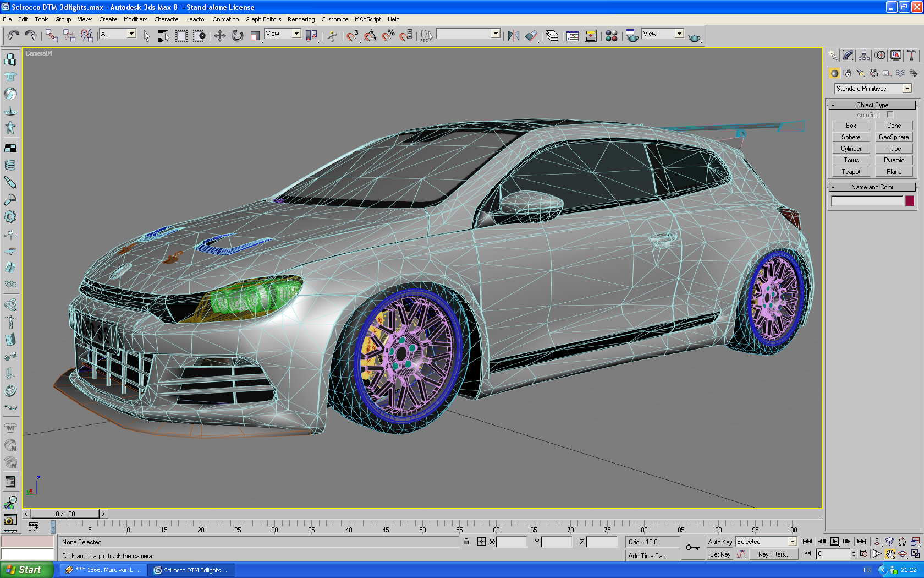Open the File menu
The width and height of the screenshot is (924, 578).
click(x=7, y=19)
